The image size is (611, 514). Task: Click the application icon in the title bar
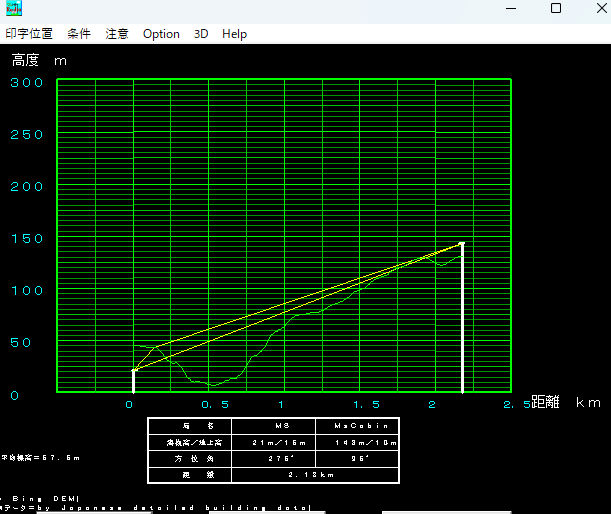[x=17, y=9]
